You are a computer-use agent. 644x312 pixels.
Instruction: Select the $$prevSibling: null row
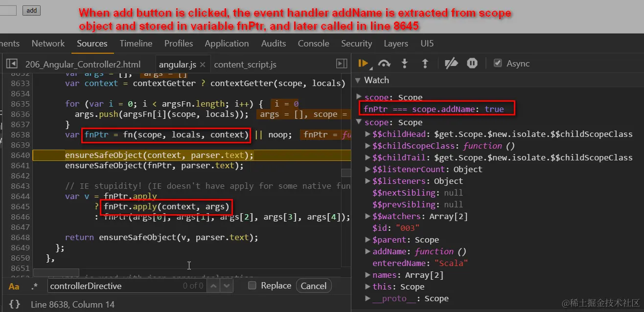(x=417, y=205)
